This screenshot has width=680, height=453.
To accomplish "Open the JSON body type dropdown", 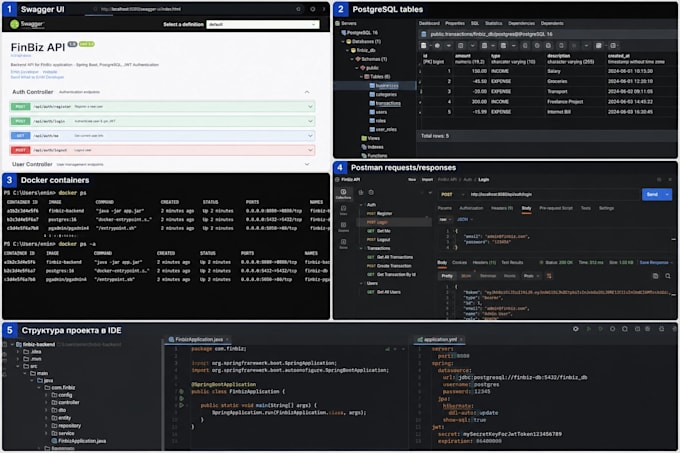I will (465, 220).
